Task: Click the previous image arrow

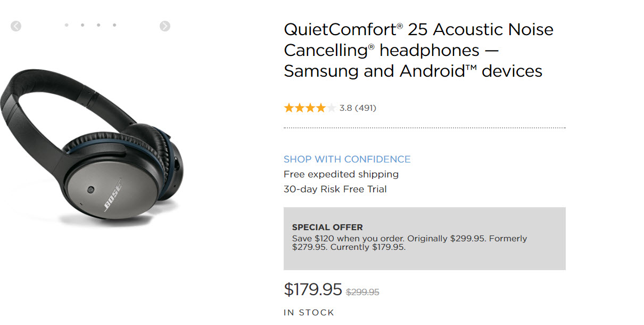Action: 16,26
